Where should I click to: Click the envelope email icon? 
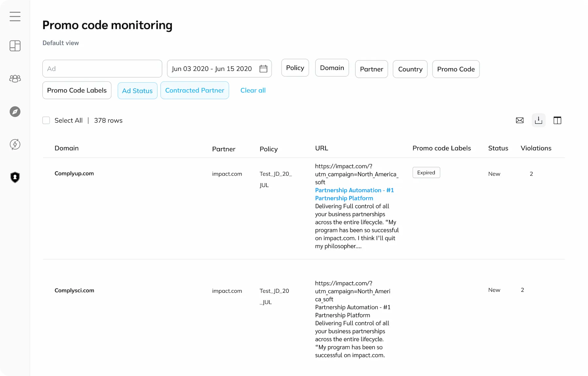click(x=520, y=120)
